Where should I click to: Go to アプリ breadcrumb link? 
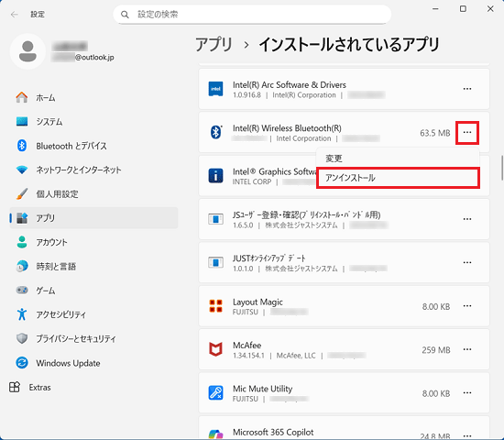(x=214, y=44)
